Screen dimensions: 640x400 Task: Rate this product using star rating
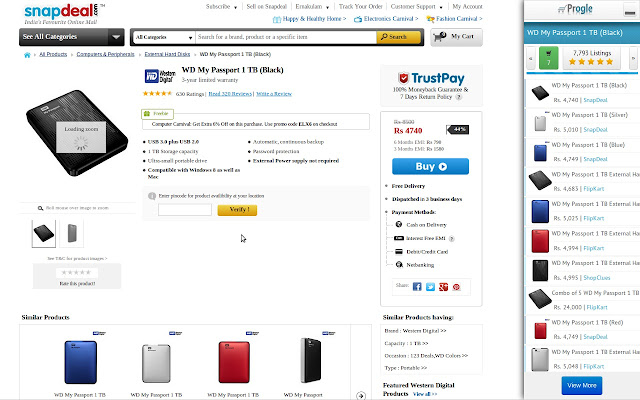click(76, 273)
